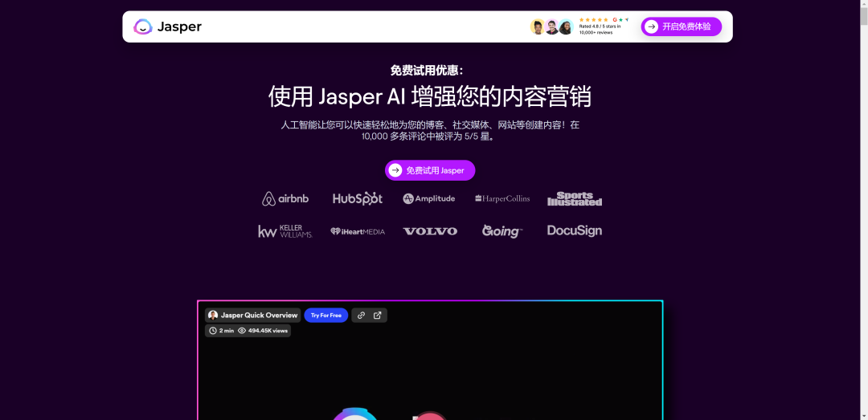Viewport: 868px width, 420px height.
Task: Copy video link with chain icon
Action: [361, 316]
